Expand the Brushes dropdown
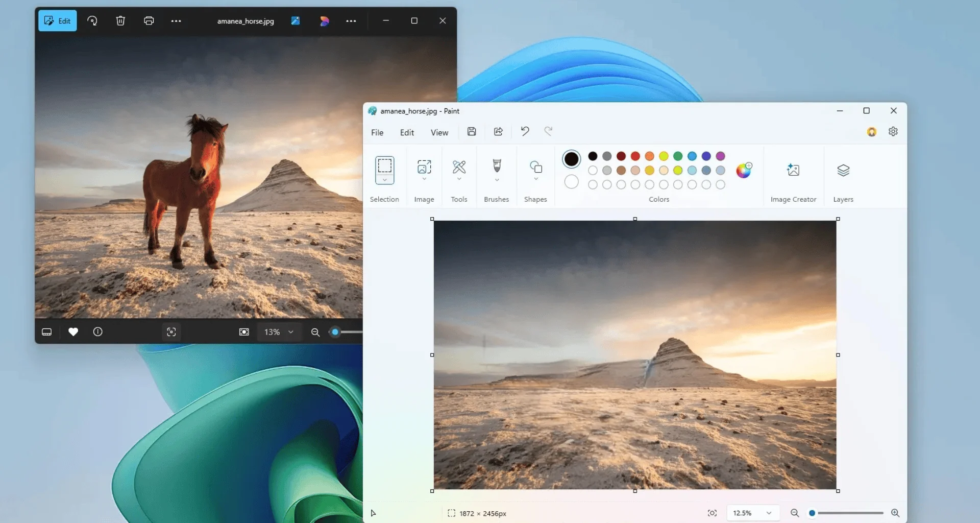This screenshot has height=523, width=980. pyautogui.click(x=497, y=180)
